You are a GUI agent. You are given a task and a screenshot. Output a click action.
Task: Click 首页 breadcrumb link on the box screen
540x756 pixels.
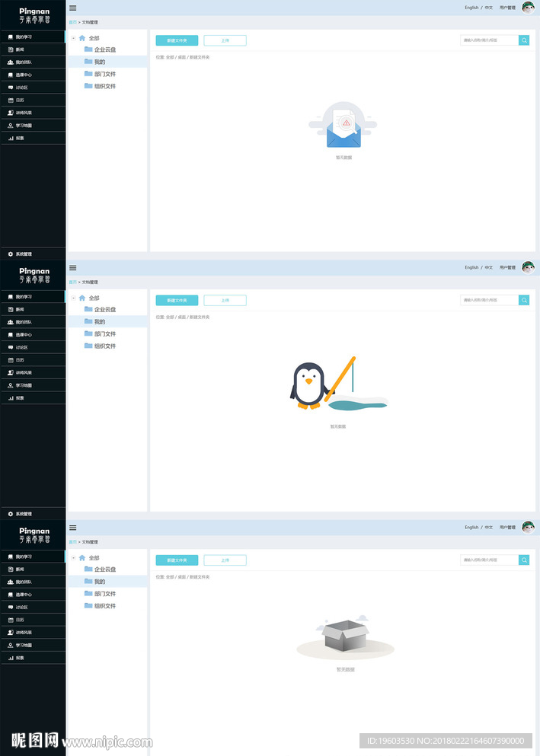click(73, 542)
